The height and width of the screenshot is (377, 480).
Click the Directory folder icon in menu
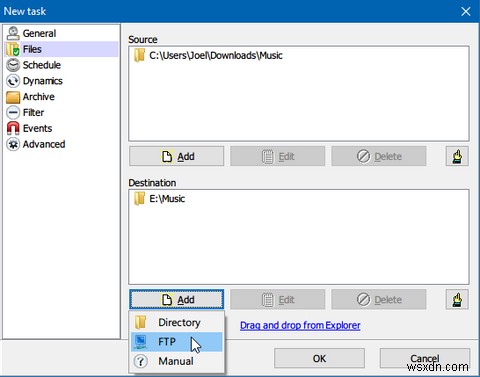(141, 322)
